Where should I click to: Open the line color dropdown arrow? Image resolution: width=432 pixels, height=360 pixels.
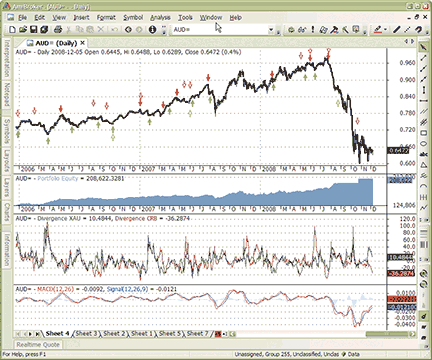point(385,30)
